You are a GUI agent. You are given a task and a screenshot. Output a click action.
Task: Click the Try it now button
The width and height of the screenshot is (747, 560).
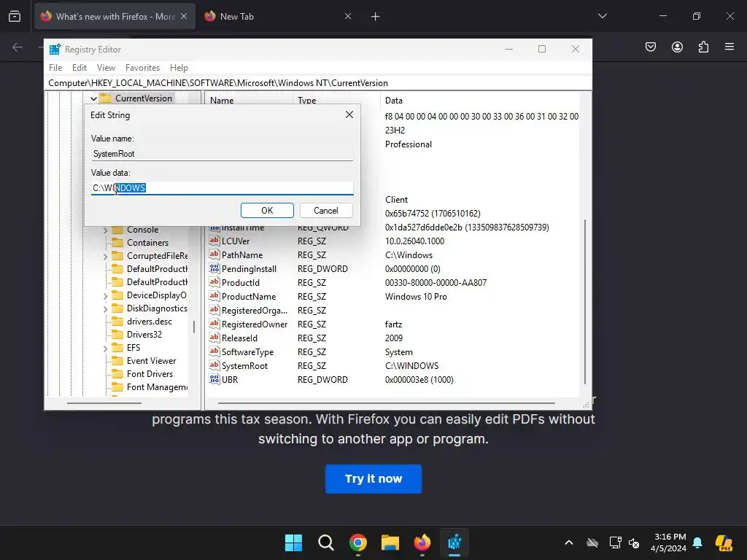click(373, 478)
